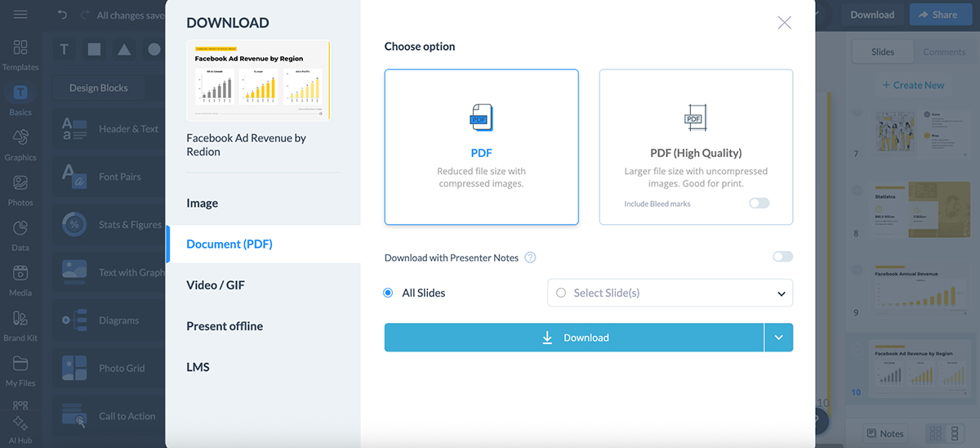Toggle Download with Presenter Notes switch
This screenshot has width=980, height=448.
click(x=782, y=257)
